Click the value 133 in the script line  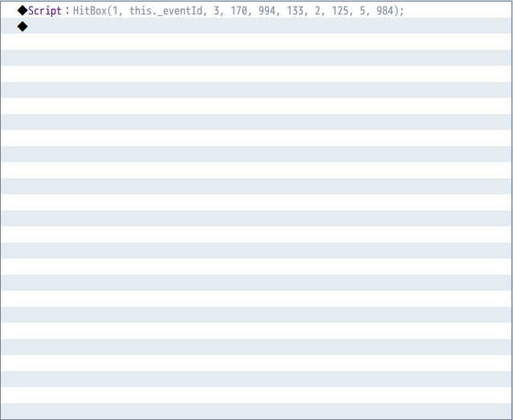coord(295,10)
